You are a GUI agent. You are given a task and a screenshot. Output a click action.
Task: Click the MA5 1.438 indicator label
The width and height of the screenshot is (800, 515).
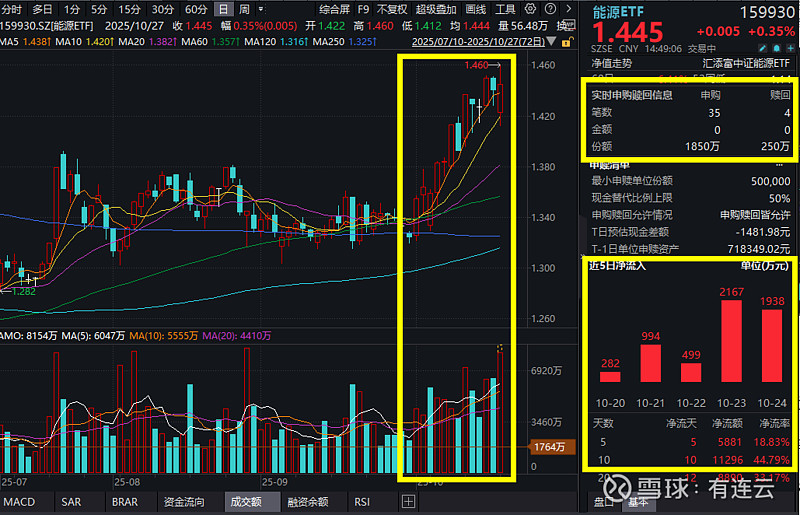pyautogui.click(x=25, y=42)
